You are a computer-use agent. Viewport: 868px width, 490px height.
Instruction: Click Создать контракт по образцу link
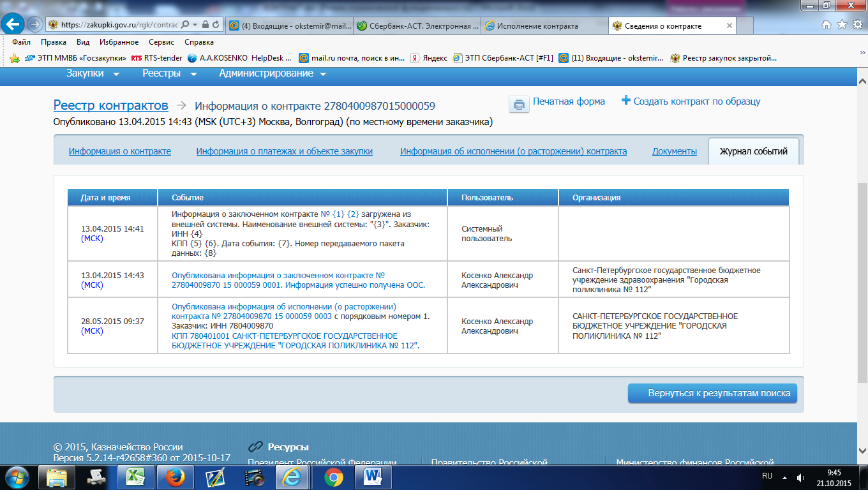coord(697,101)
